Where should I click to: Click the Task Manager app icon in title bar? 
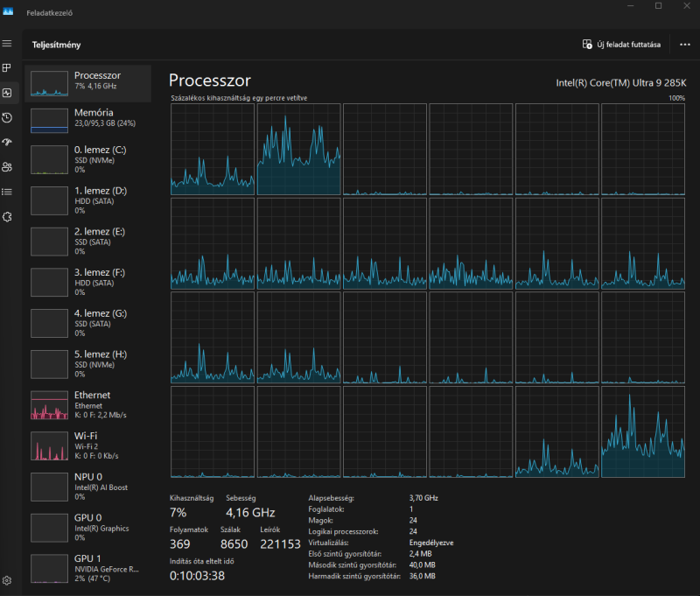point(8,11)
